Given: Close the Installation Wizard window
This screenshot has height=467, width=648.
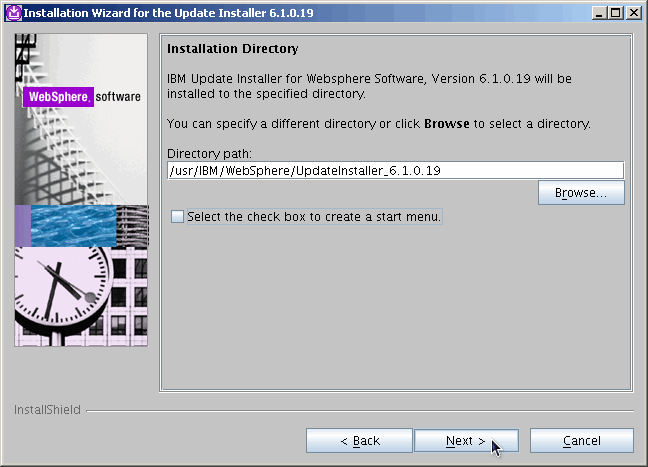Looking at the screenshot, I should 634,12.
